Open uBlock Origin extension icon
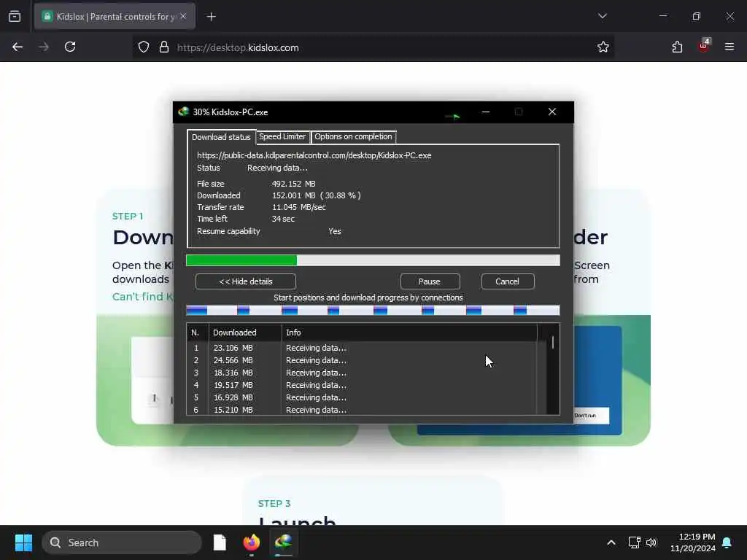The height and width of the screenshot is (560, 747). 704,46
